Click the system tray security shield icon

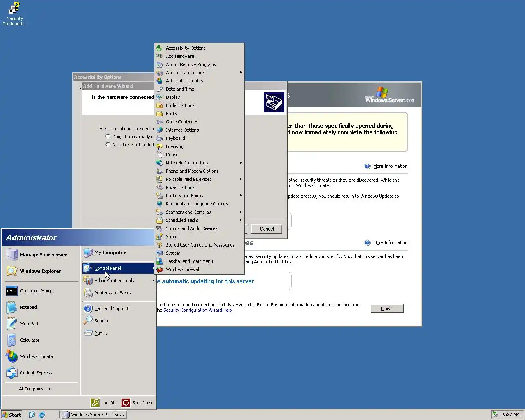[x=495, y=415]
